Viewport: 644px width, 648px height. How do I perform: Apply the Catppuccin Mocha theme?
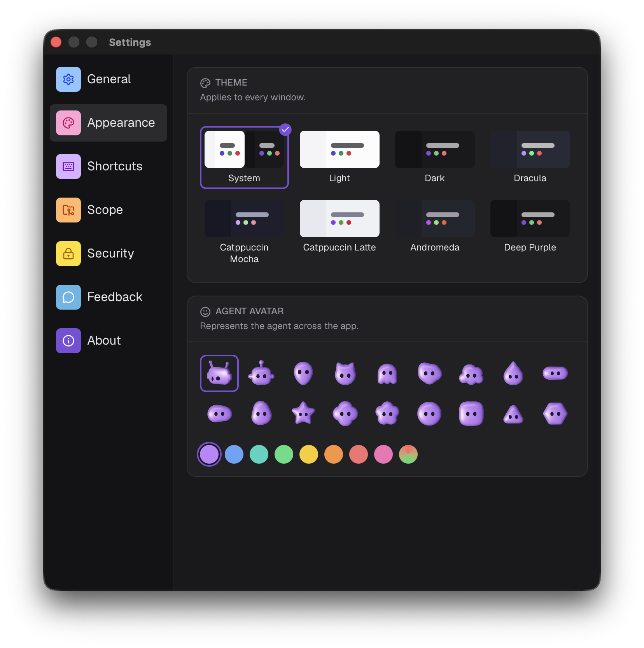tap(244, 232)
